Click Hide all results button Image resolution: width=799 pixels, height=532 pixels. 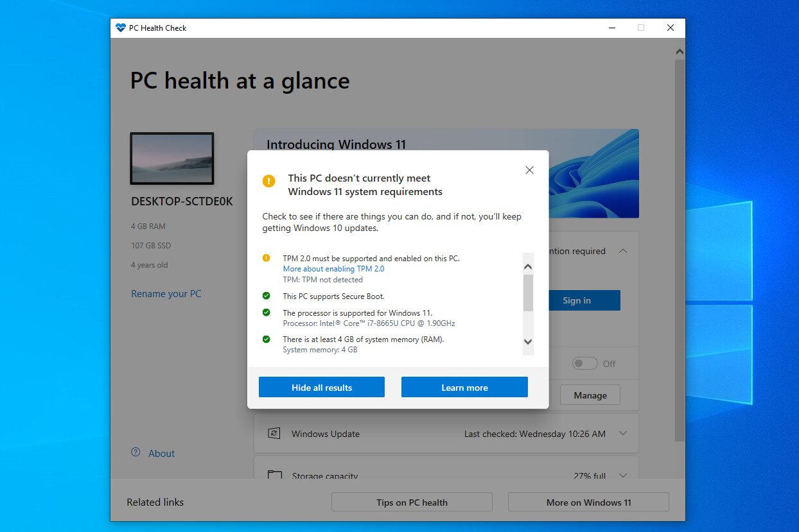[x=322, y=388]
